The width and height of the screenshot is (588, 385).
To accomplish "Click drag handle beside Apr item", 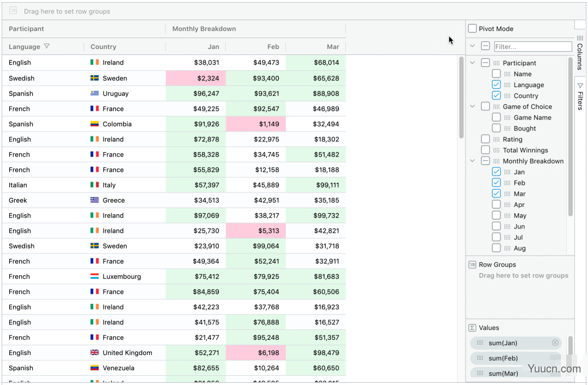I will pyautogui.click(x=507, y=205).
